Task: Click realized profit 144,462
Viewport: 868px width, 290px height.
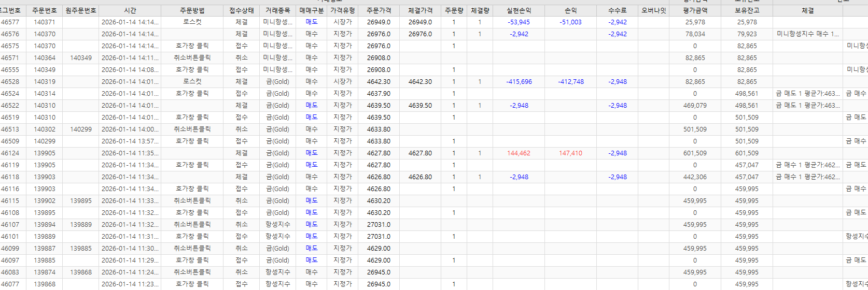Action: coord(519,153)
